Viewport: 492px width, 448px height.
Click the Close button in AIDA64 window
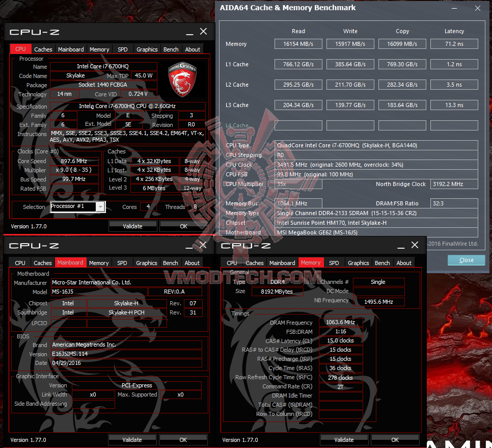466,260
